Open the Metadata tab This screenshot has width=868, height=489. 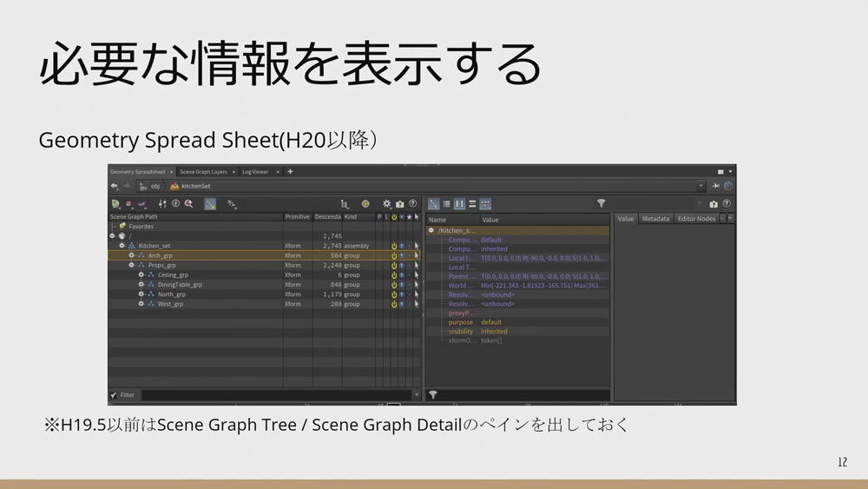click(655, 219)
